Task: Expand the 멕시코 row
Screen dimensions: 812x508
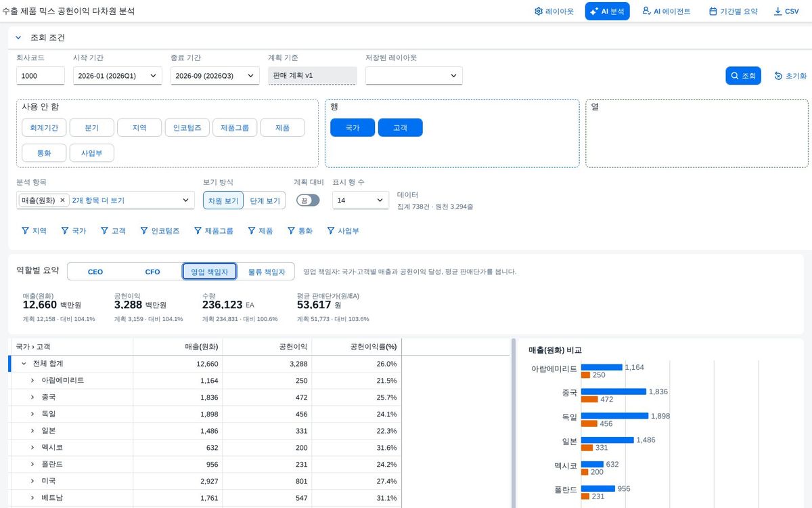Action: click(32, 448)
